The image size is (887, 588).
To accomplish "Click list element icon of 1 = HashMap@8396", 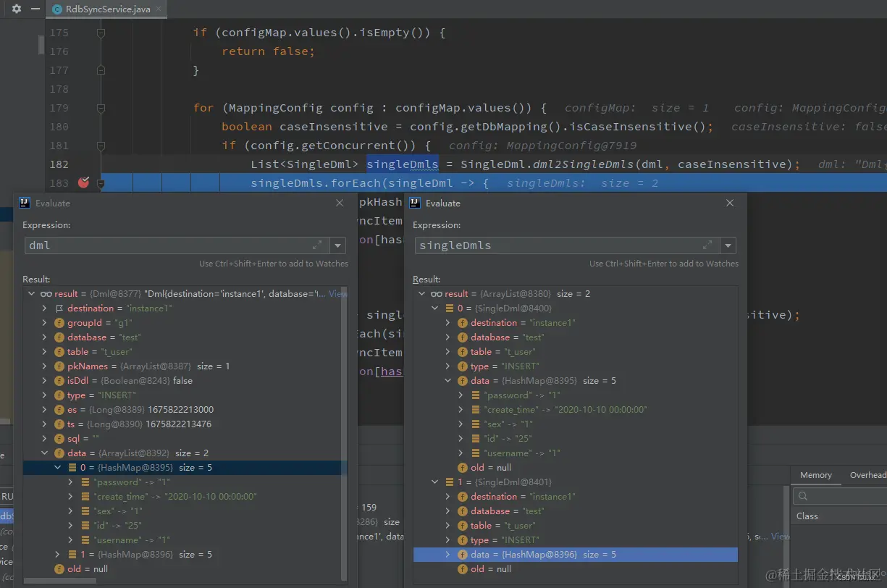I will tap(73, 555).
